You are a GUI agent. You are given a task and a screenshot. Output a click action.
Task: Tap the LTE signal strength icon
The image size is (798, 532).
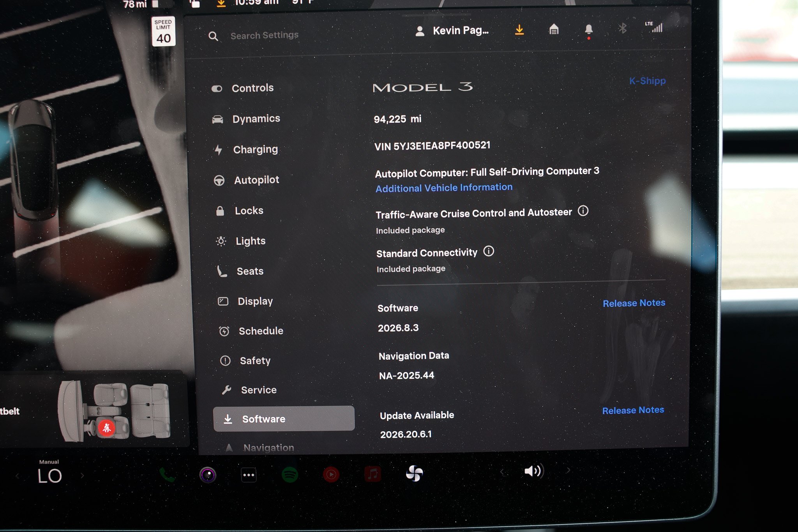[x=654, y=27]
